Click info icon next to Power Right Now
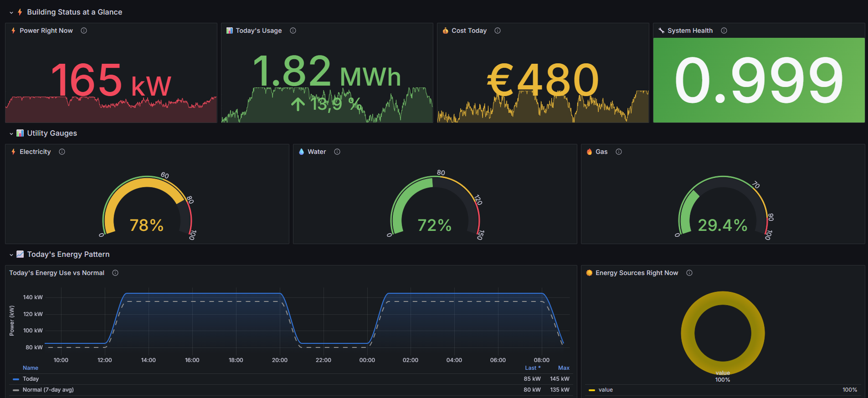The width and height of the screenshot is (868, 398). (x=84, y=31)
